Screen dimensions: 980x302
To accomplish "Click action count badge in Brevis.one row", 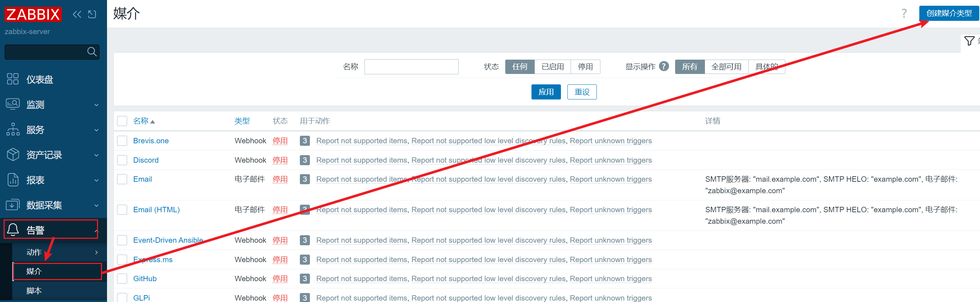I will coord(305,141).
